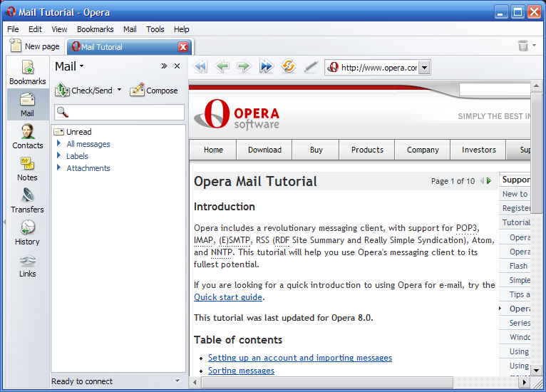This screenshot has height=392, width=546.
Task: Open the Sorting messages link
Action: [241, 371]
